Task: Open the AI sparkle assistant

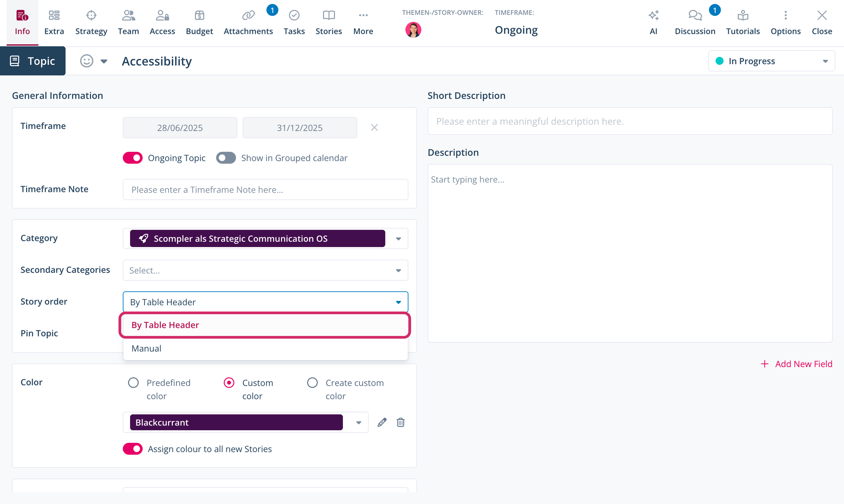Action: (653, 15)
